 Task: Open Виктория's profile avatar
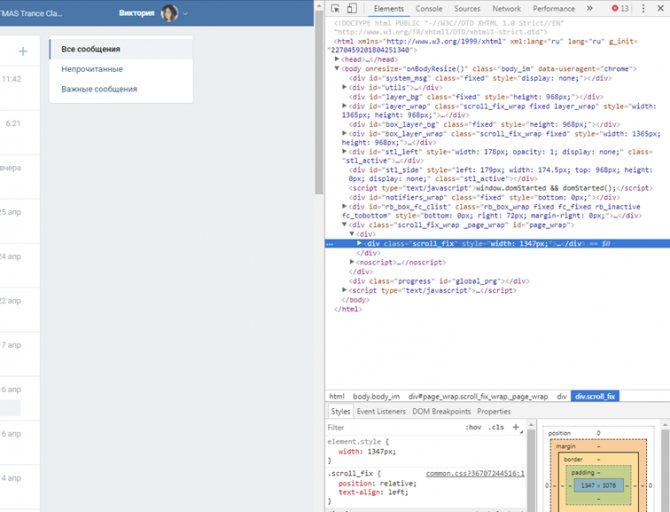[x=169, y=13]
